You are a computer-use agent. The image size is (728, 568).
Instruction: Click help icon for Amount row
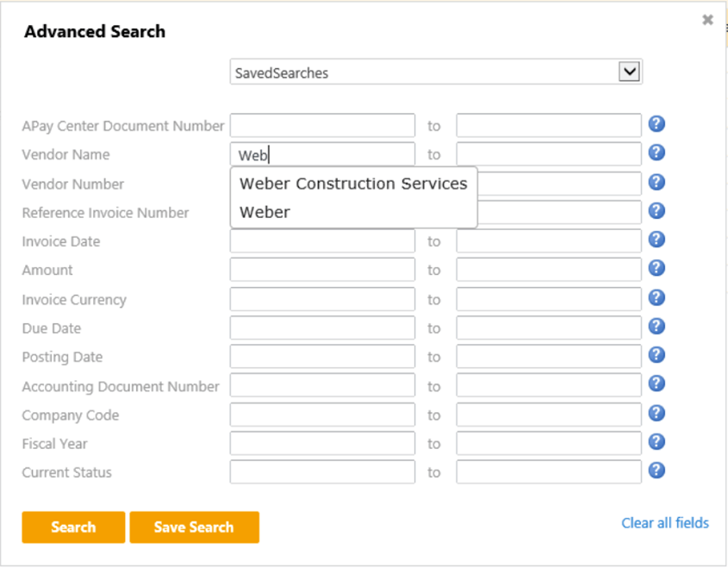point(656,268)
